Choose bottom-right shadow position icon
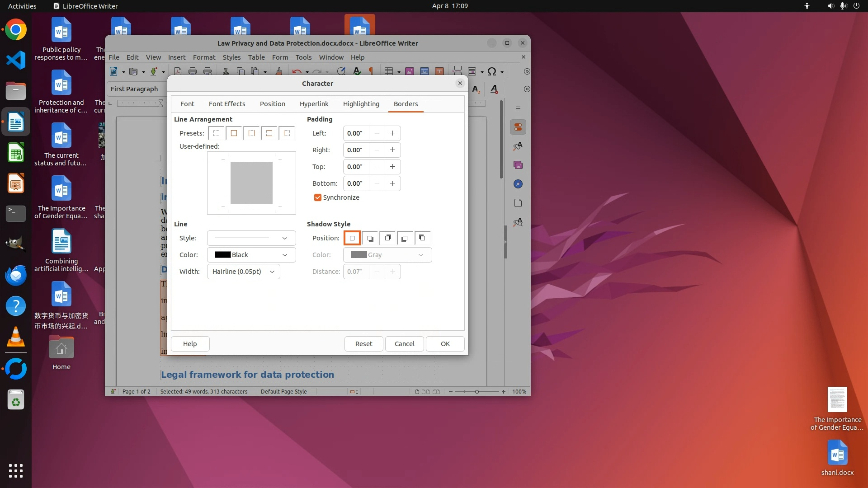This screenshot has width=868, height=488. pos(370,238)
